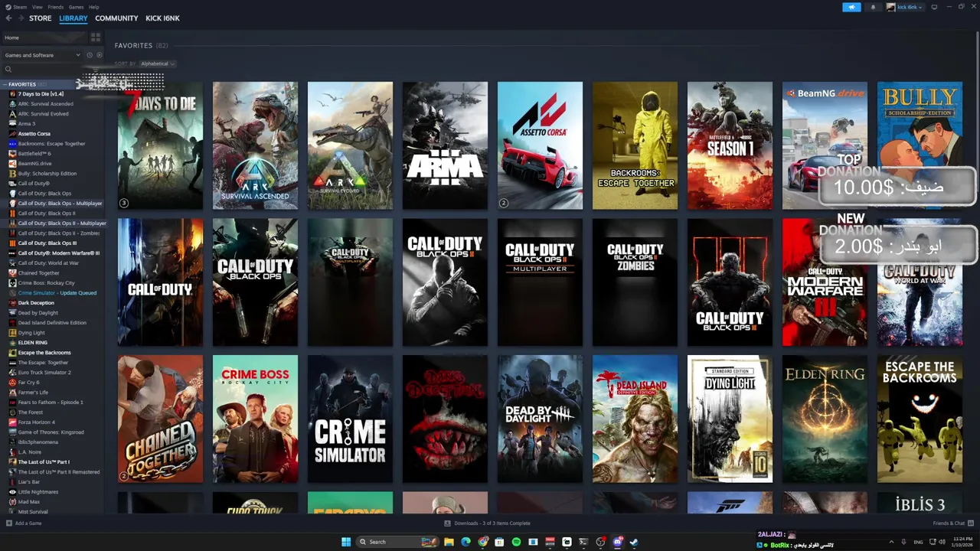Open the Games and Software filter dropdown
The width and height of the screenshot is (980, 551).
click(42, 55)
